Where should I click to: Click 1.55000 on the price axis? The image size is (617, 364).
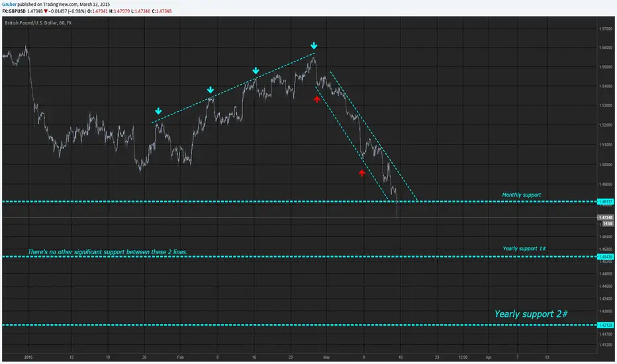pos(606,67)
